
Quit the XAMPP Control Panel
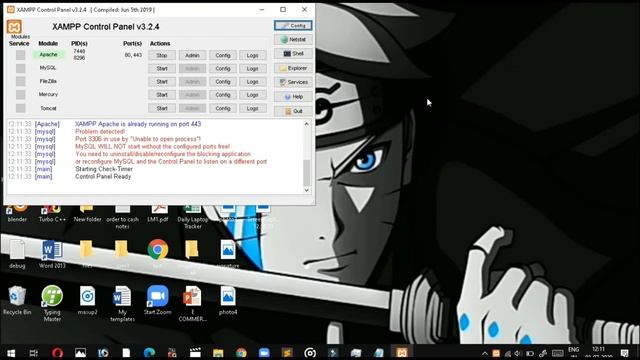point(293,111)
